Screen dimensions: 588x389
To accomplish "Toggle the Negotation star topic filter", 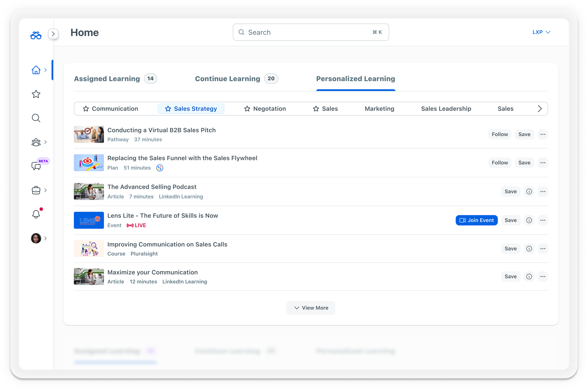I will tap(265, 109).
